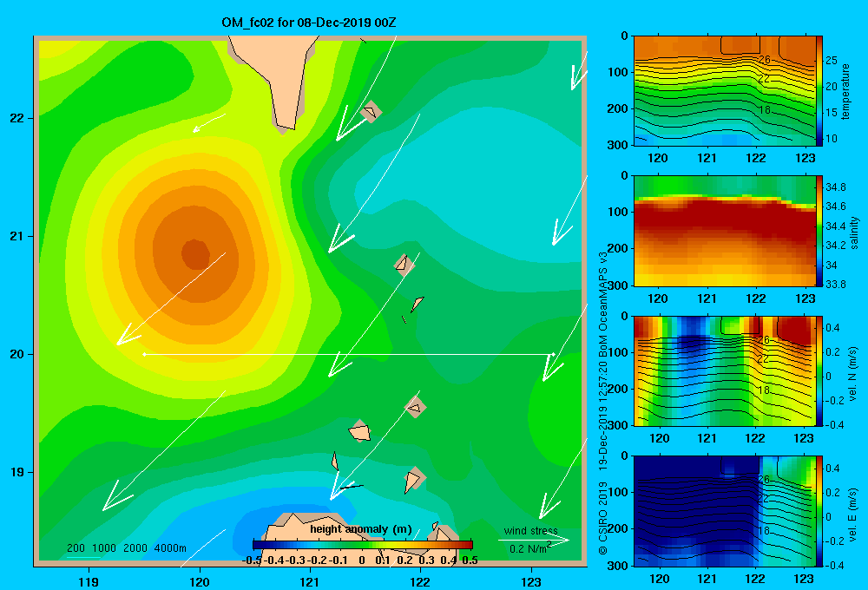
Task: Click the "vel. E (m/s)" axis label
Action: (853, 514)
